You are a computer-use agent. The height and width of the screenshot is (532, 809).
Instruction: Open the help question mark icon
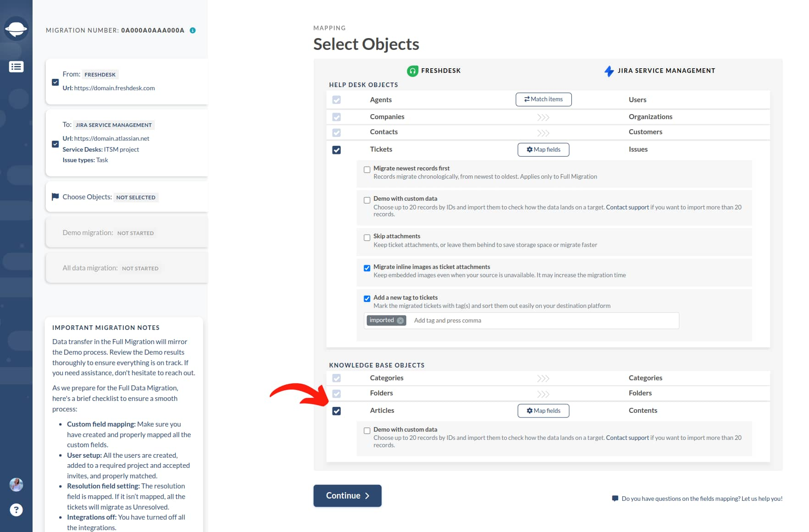(16, 510)
